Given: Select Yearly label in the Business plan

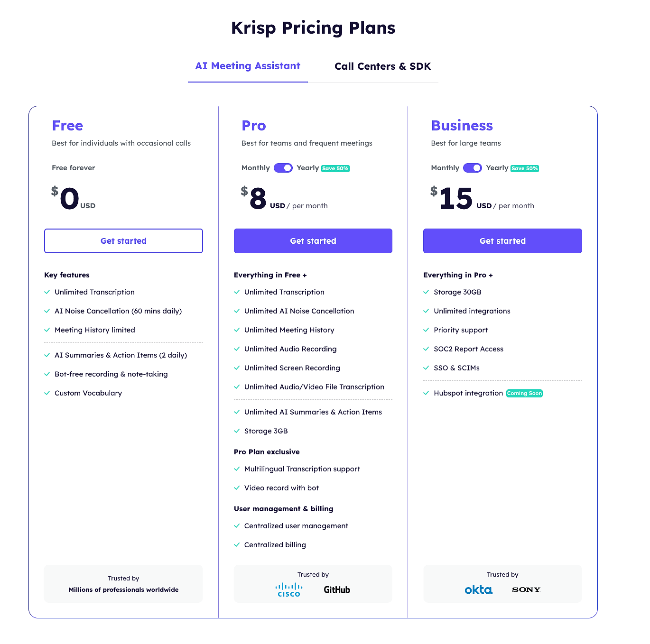Looking at the screenshot, I should [497, 168].
